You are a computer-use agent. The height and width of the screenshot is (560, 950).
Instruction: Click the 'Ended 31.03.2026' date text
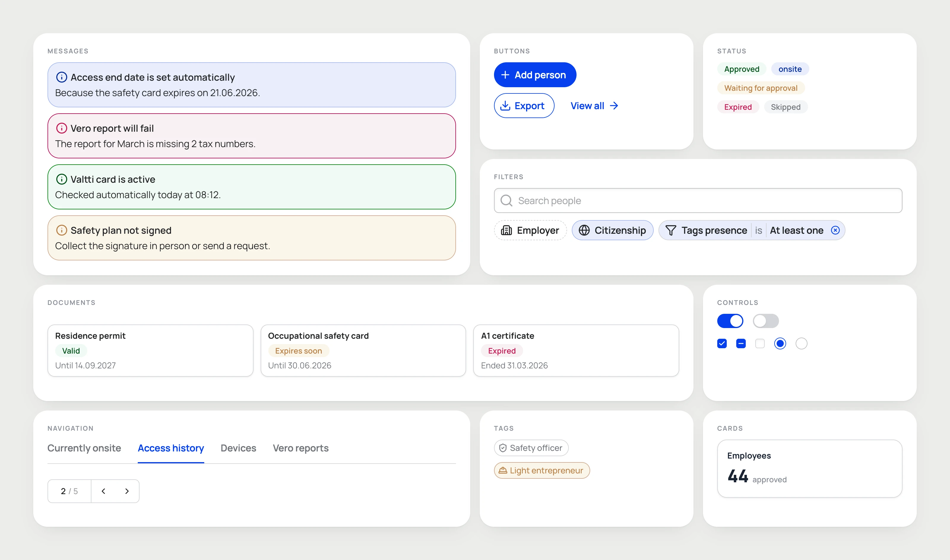point(514,365)
